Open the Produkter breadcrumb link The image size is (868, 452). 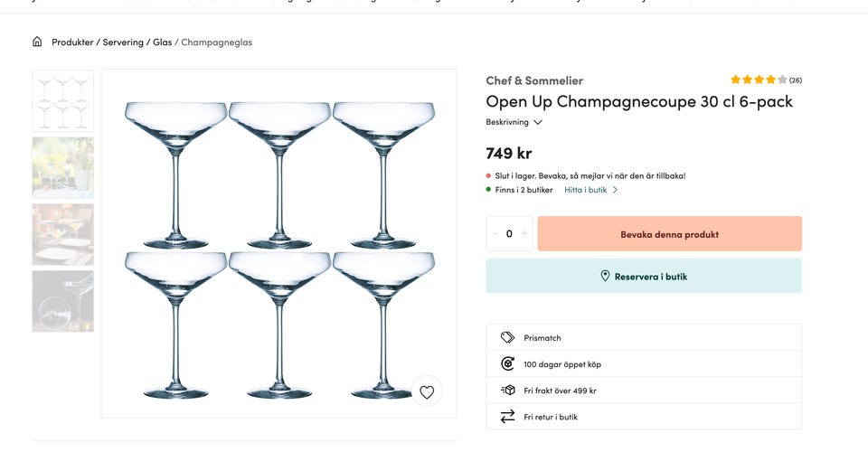point(72,42)
